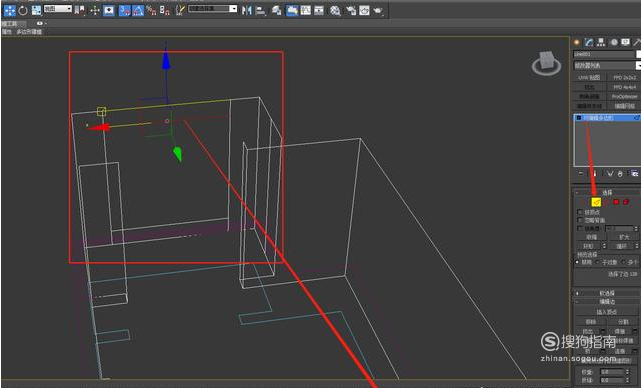Click the Insert Vertex button
Screen dimensions: 641x388
point(607,312)
